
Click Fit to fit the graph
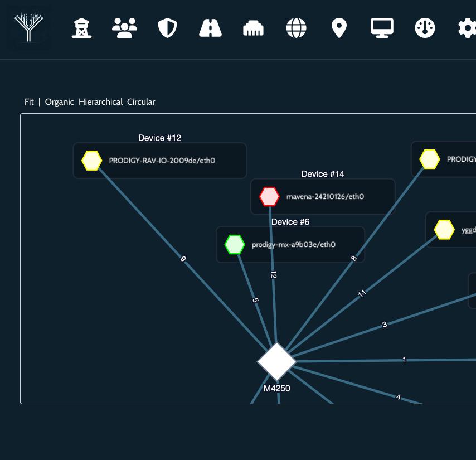click(29, 102)
